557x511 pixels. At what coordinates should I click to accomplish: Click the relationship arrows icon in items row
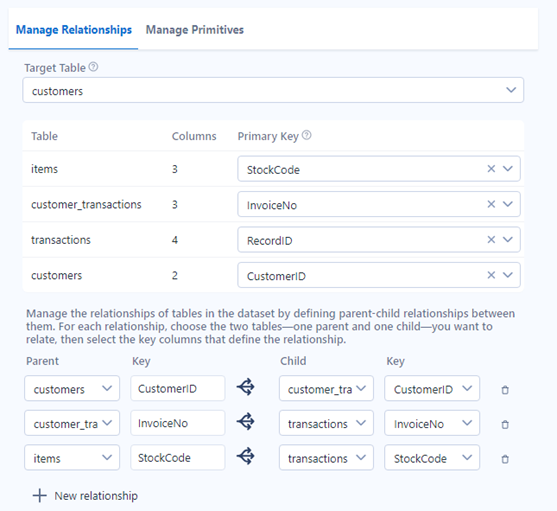(245, 456)
